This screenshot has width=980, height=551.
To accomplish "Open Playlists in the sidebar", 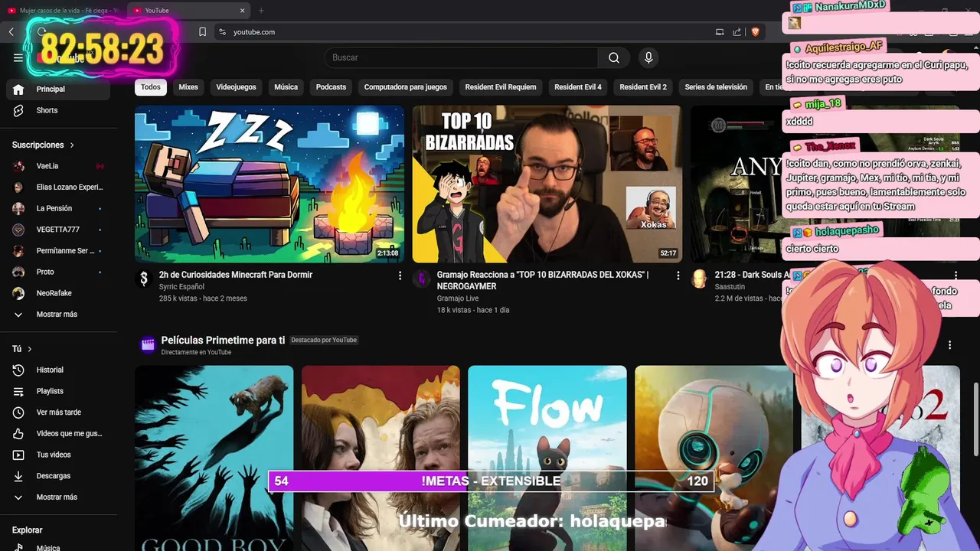I will [58, 391].
